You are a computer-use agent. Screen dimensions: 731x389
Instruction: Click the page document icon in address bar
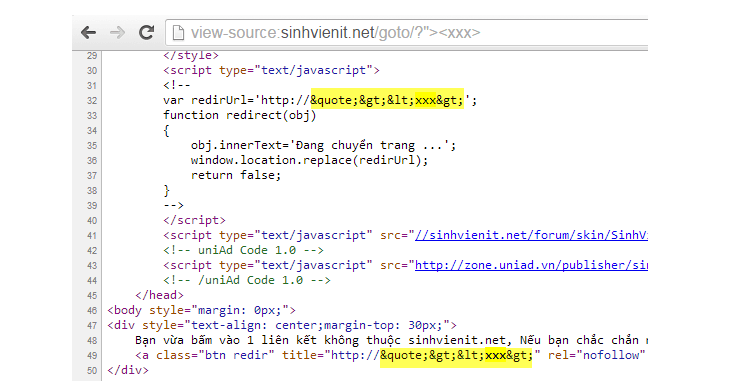[x=178, y=33]
